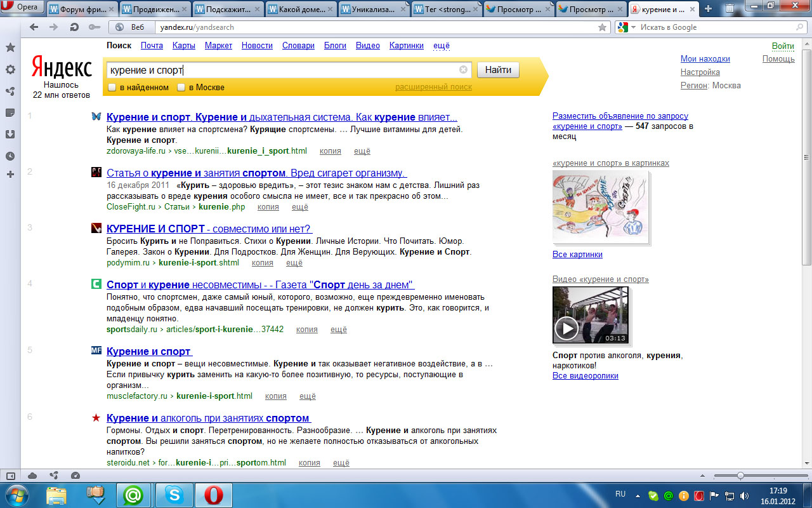Click the 'Войти' login link

coord(783,46)
